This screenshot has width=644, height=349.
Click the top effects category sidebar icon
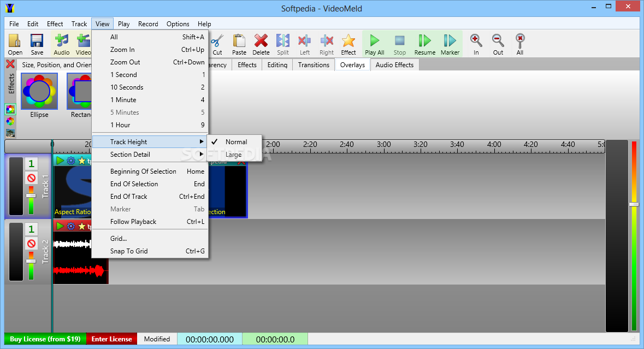10,109
